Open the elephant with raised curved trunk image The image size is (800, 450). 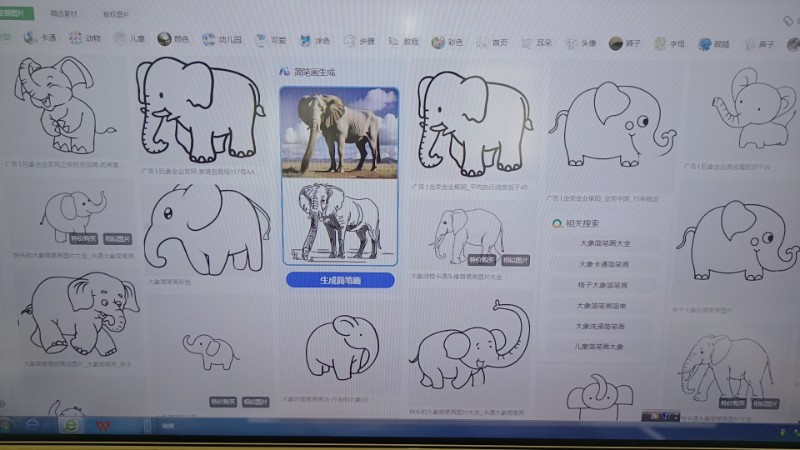coord(470,345)
